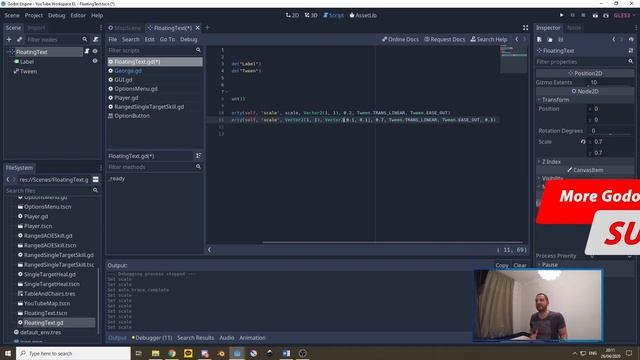Save the edited resource in Inspector

click(x=560, y=40)
